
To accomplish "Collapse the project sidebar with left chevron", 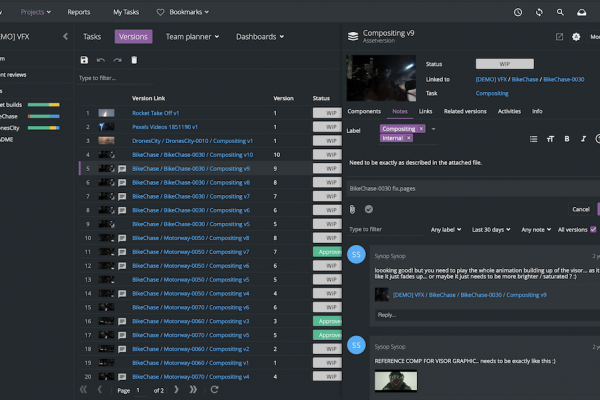I will tap(65, 36).
